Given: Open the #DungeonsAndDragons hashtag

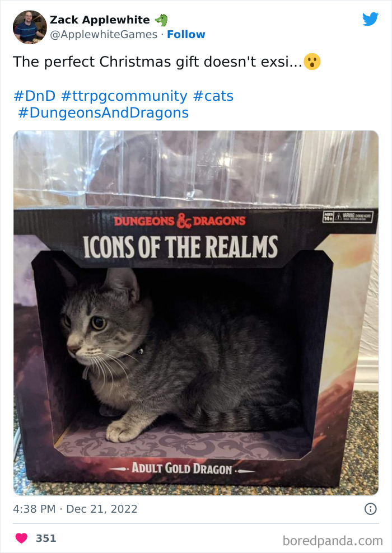Looking at the screenshot, I should tap(104, 113).
